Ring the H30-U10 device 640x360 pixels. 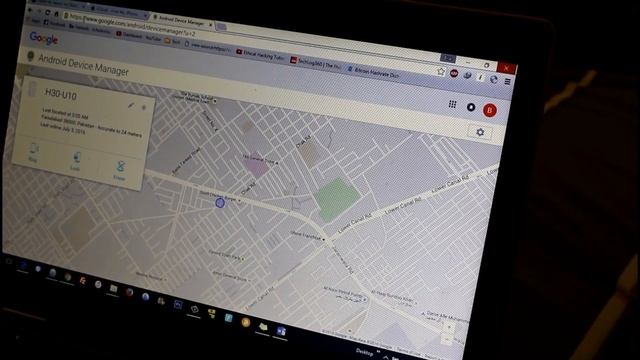(x=33, y=153)
